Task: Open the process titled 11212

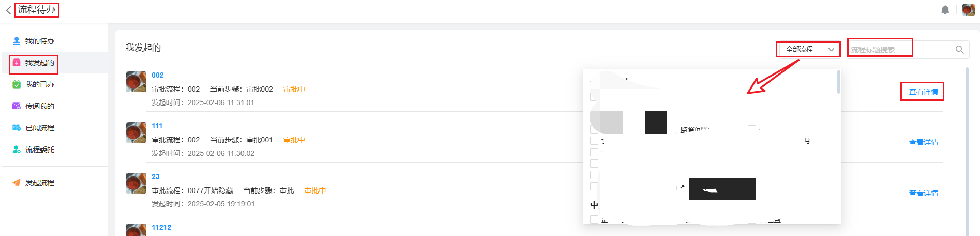Action: pyautogui.click(x=161, y=227)
